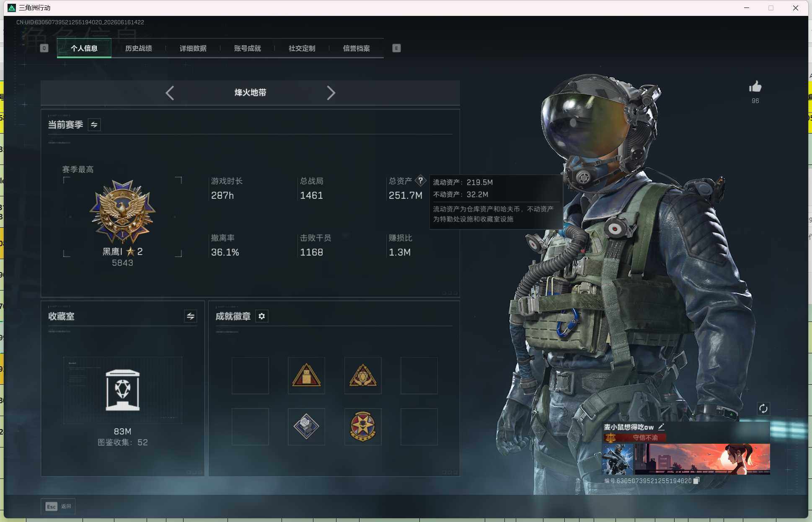The height and width of the screenshot is (522, 812).
Task: Click the collection value 83M
Action: pyautogui.click(x=122, y=432)
